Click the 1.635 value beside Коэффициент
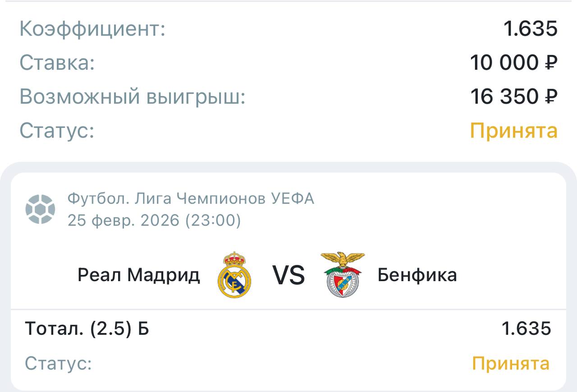The image size is (577, 392). (531, 29)
